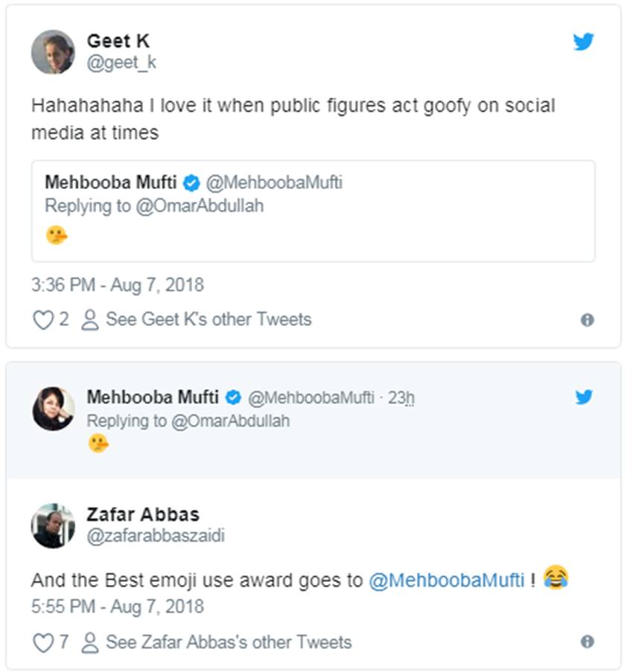Open the @zafarabbaszaidi handle link
Image resolution: width=633 pixels, height=672 pixels.
point(156,537)
